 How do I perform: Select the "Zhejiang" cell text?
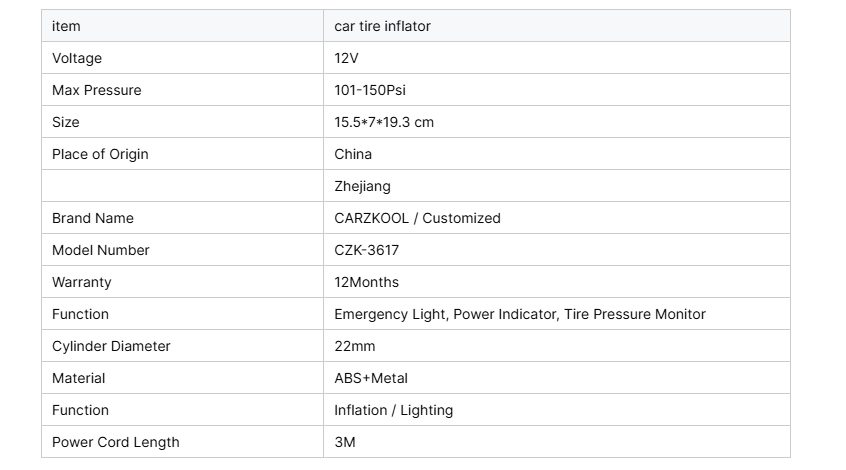[x=362, y=186]
